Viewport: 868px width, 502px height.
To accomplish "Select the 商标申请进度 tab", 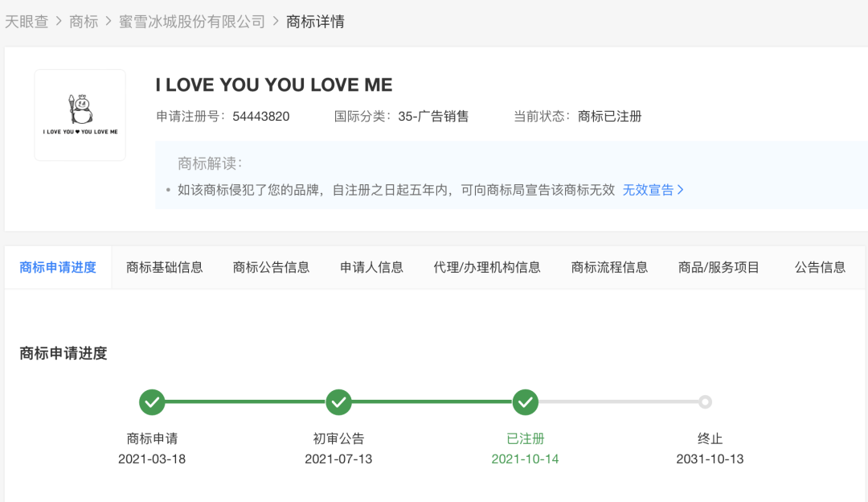I will point(58,267).
